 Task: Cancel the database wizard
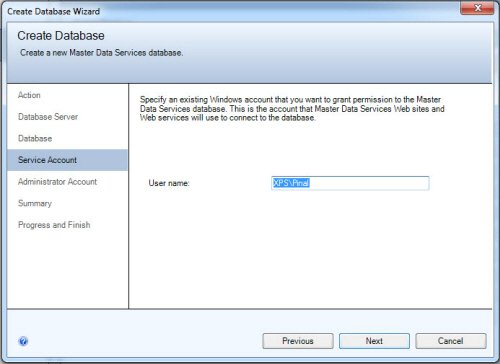click(451, 341)
